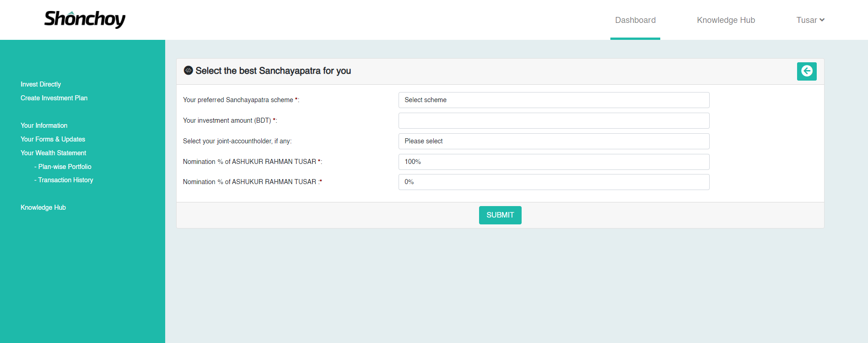Open Your Forms & Updates
The image size is (868, 343).
[x=53, y=139]
